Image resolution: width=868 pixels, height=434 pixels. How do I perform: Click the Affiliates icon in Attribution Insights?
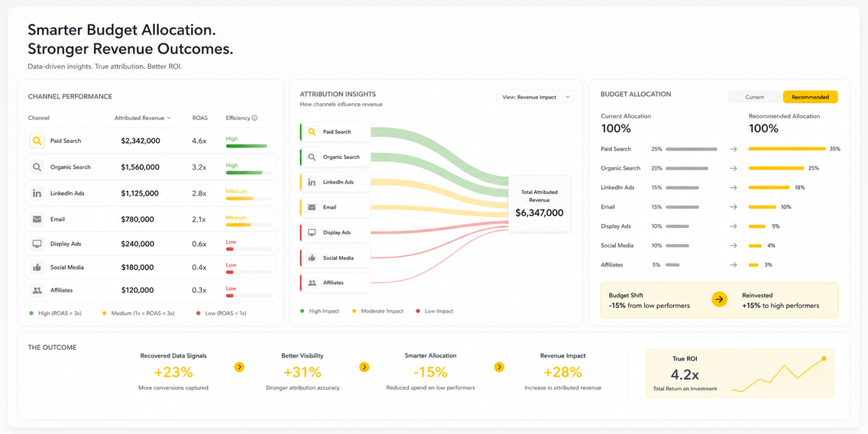pos(312,283)
